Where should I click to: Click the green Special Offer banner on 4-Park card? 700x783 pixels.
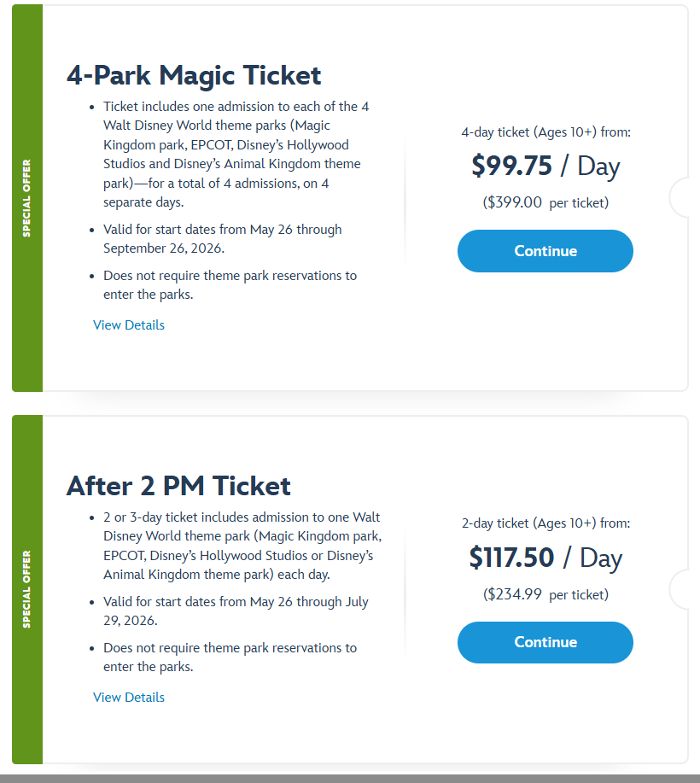[x=27, y=198]
